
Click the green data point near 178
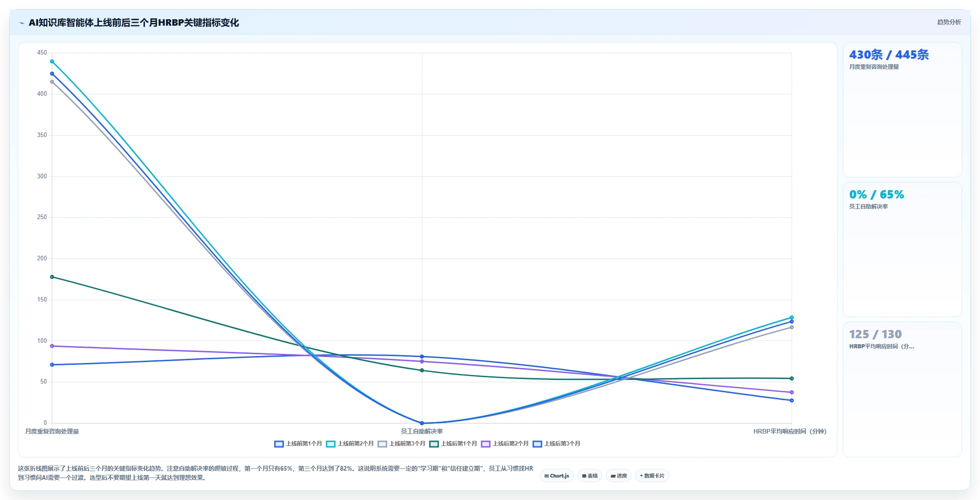point(52,277)
